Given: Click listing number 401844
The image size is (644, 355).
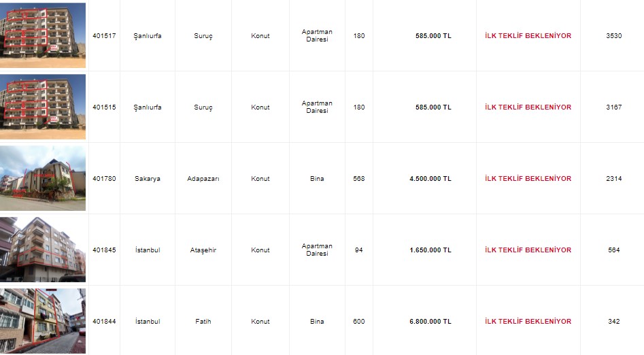Looking at the screenshot, I should [104, 322].
